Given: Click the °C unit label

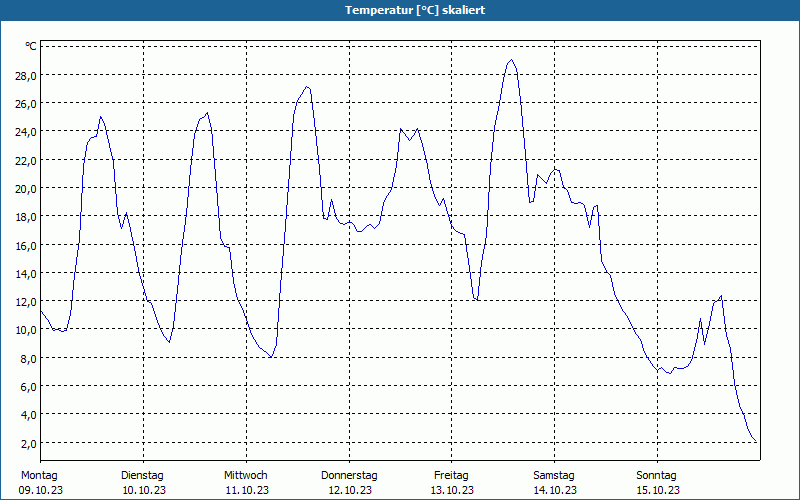Looking at the screenshot, I should click(31, 46).
